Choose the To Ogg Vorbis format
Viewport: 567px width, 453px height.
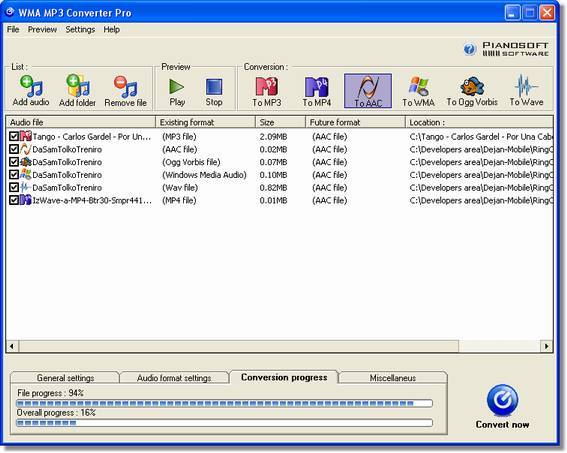coord(472,91)
